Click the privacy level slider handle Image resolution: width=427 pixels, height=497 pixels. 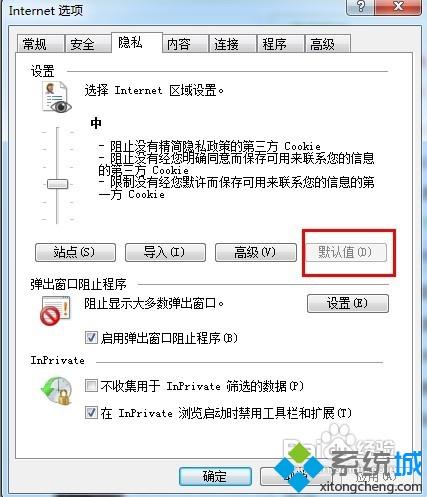pyautogui.click(x=57, y=184)
